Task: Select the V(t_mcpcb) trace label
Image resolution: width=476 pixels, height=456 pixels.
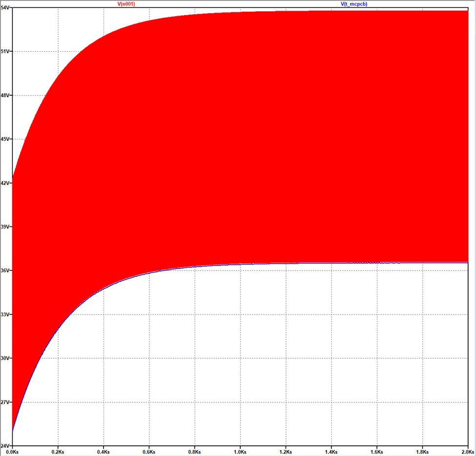Action: click(x=354, y=3)
